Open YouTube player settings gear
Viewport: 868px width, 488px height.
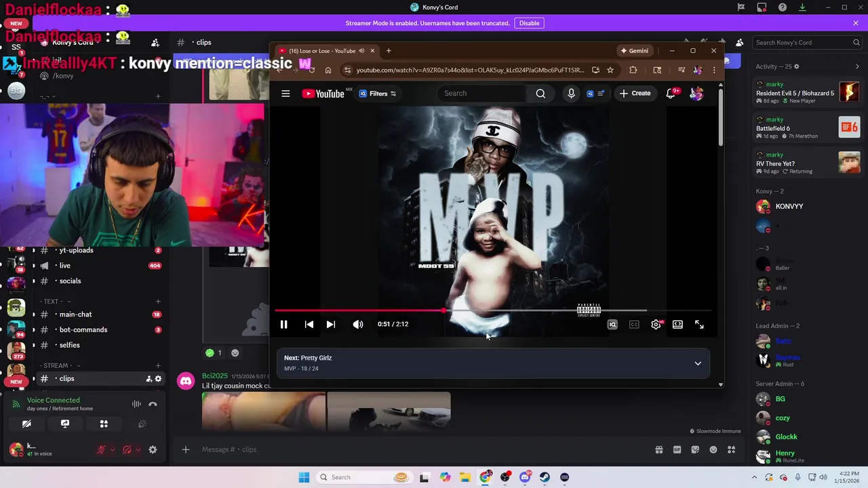(x=656, y=325)
